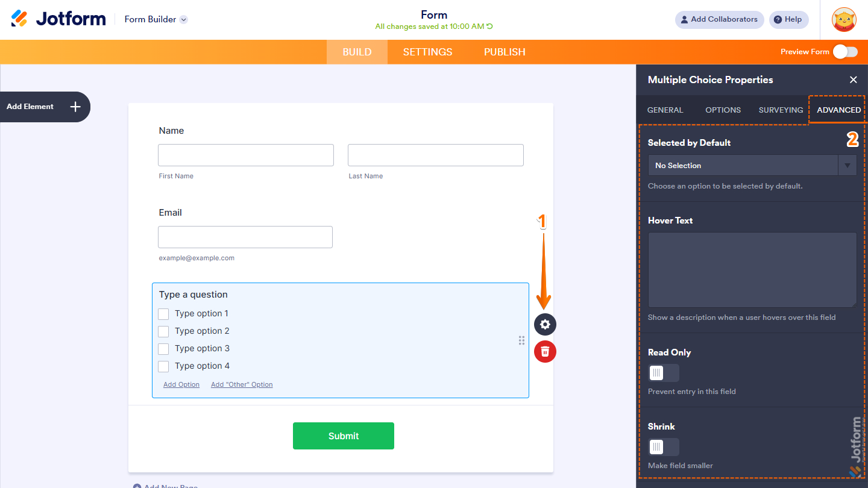Open the ADVANCED properties tab

click(x=838, y=110)
